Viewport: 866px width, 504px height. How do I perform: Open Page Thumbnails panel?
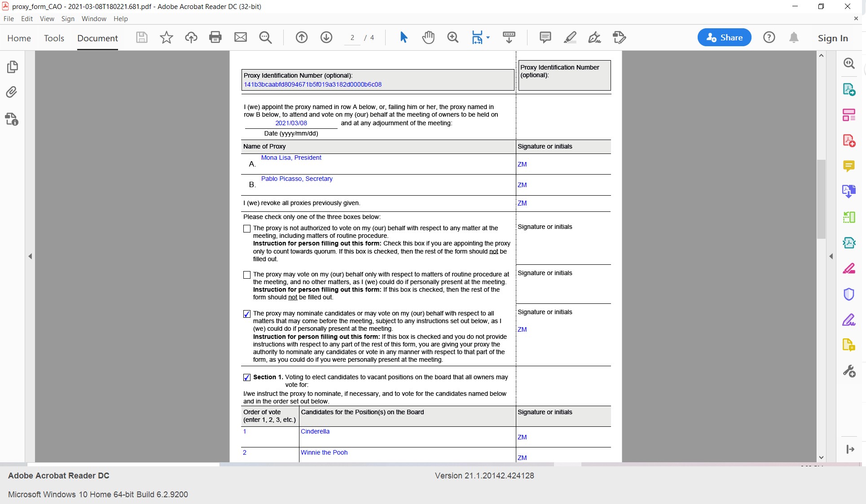pyautogui.click(x=12, y=67)
